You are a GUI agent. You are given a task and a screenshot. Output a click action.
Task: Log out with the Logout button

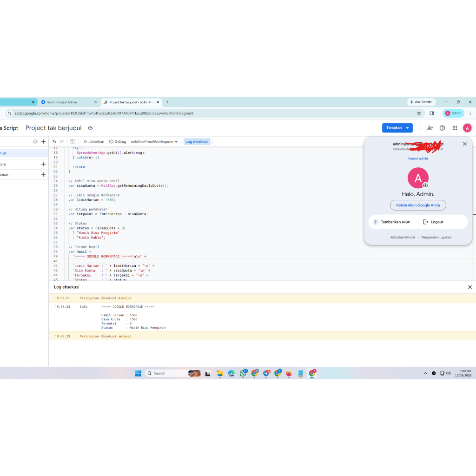pos(443,222)
